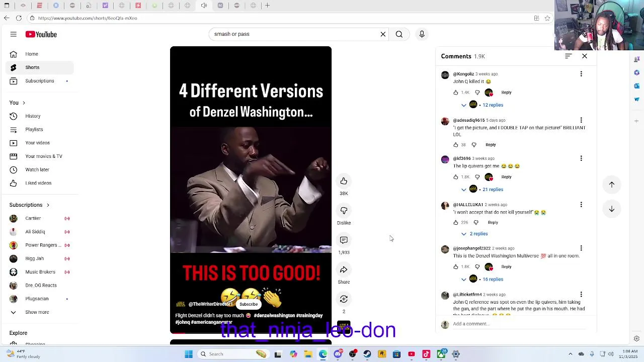Open comments via the comment icon
This screenshot has width=644, height=362.
[x=344, y=240]
